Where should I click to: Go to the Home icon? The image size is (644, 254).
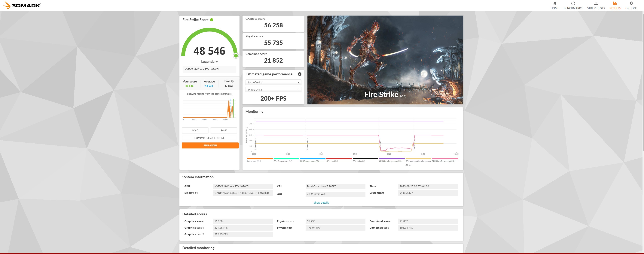pyautogui.click(x=554, y=4)
